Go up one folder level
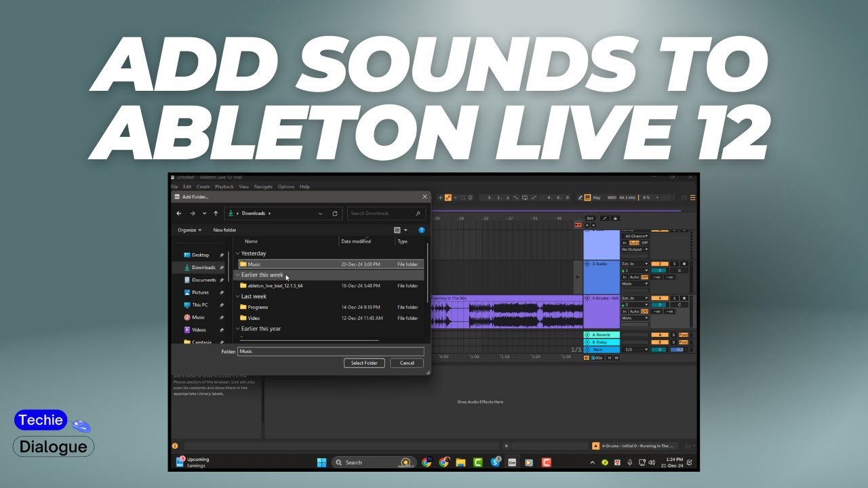Screen dimensions: 868x488 coord(216,213)
